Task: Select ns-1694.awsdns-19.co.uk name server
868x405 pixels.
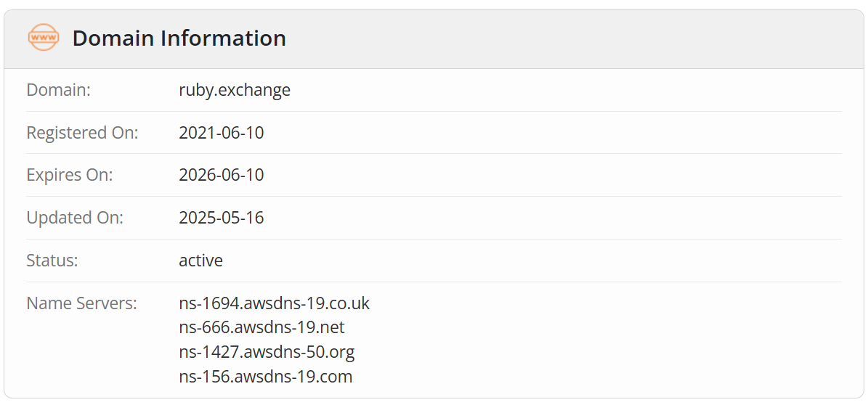Action: (274, 303)
